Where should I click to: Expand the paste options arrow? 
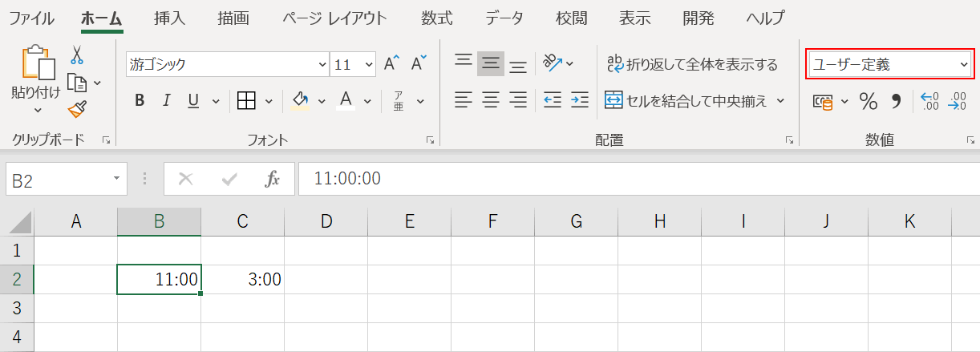click(38, 111)
